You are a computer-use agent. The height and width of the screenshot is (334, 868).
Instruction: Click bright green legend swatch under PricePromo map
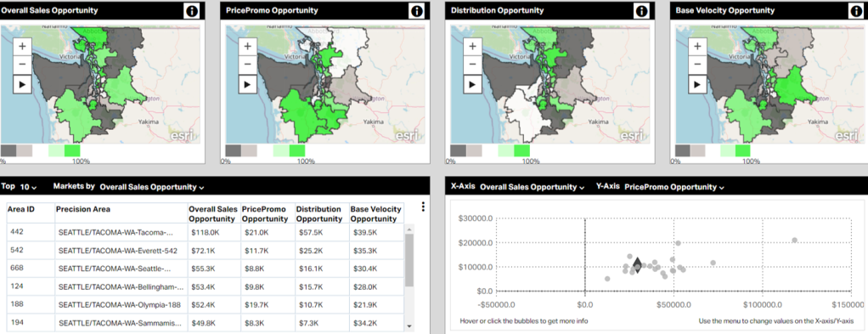(297, 150)
